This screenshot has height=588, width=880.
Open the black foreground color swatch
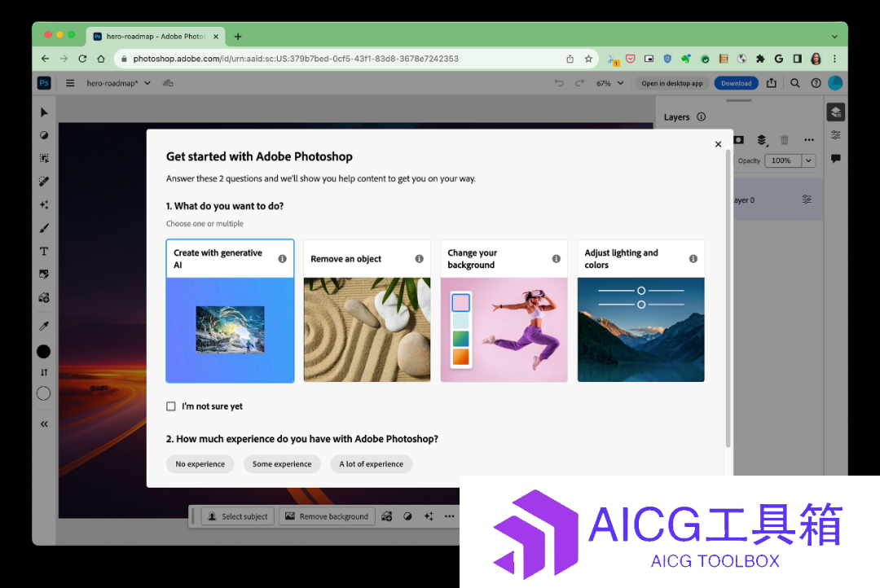pos(44,351)
